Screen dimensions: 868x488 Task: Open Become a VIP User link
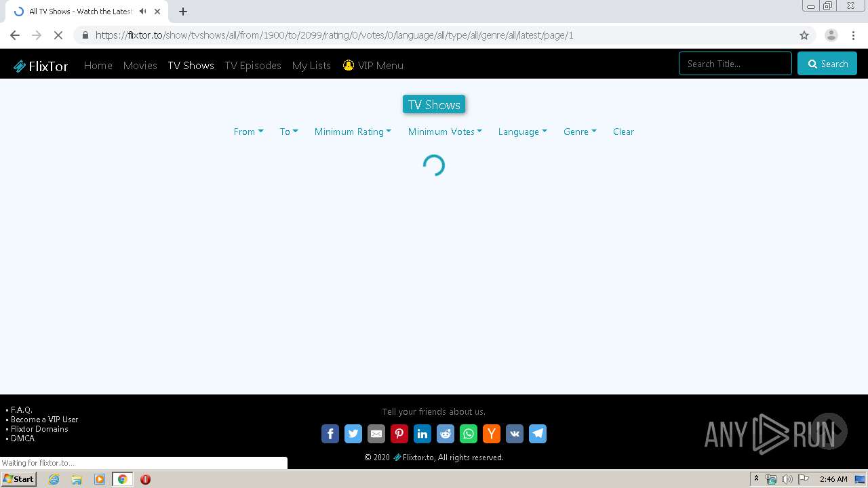click(x=44, y=420)
